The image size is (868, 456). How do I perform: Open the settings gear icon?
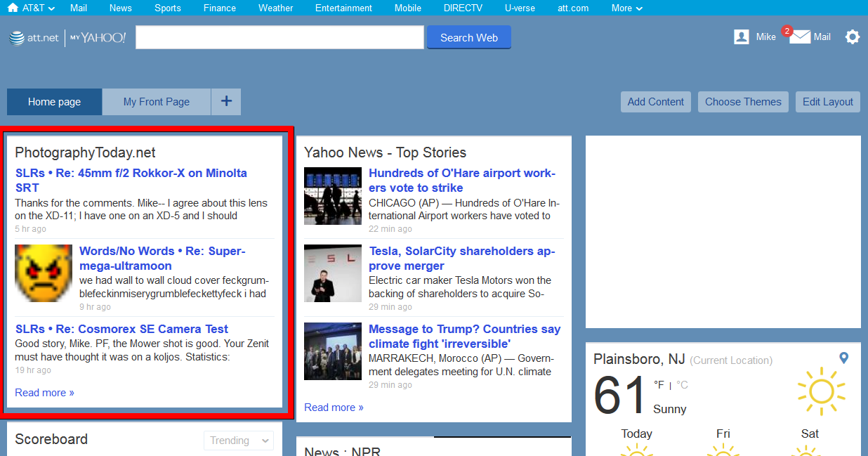(852, 37)
